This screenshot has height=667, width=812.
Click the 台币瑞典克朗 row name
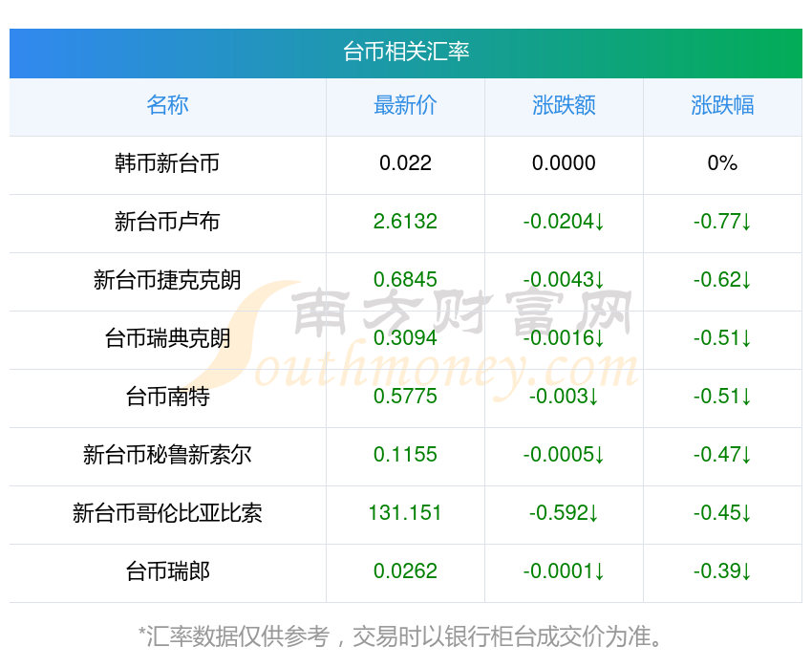pos(167,338)
